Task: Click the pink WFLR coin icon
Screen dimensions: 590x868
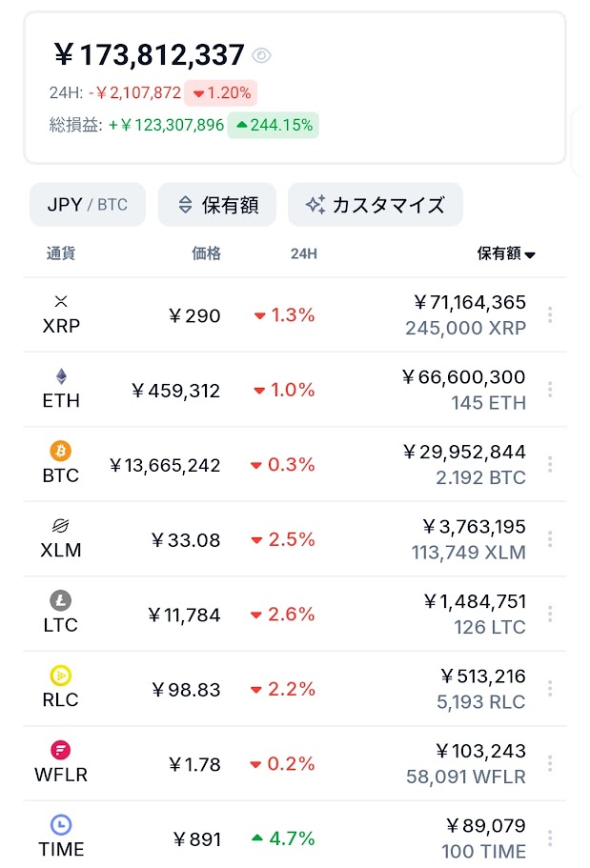Action: click(x=61, y=750)
